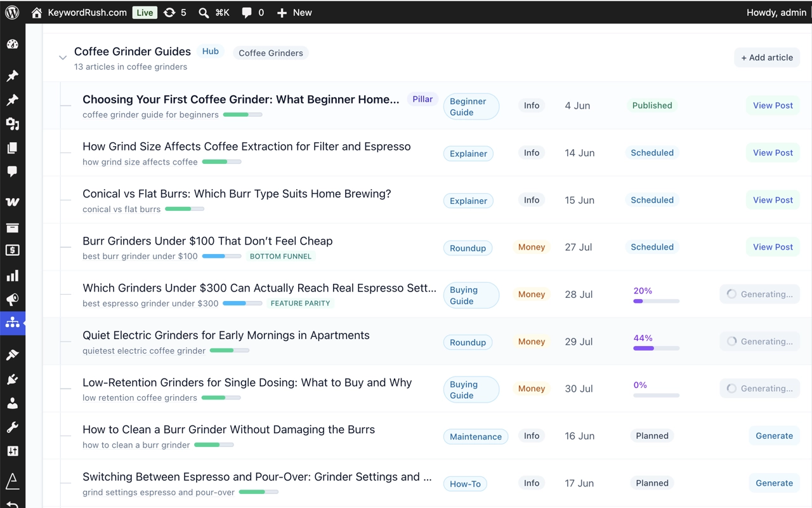Open the updates icon showing 5
Screen dimensions: 812x508
point(174,13)
